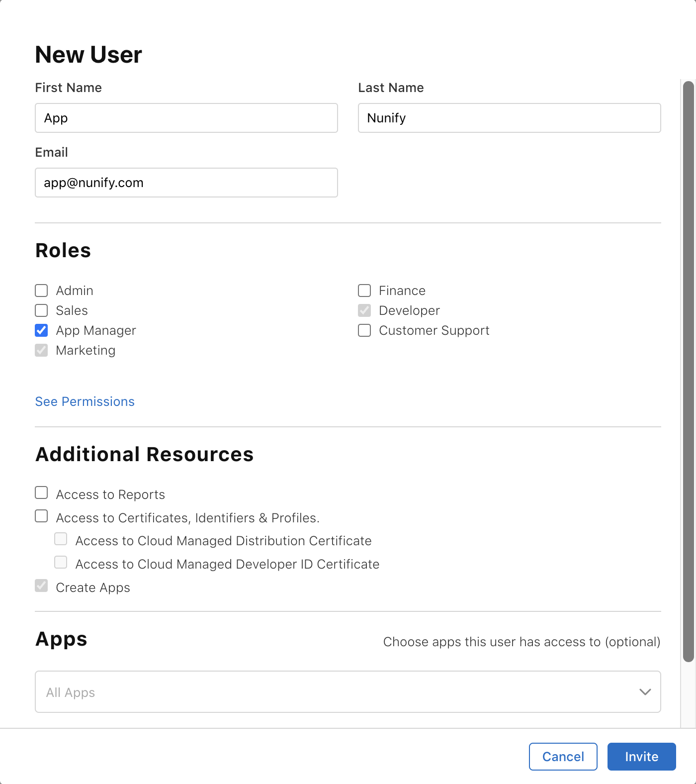Click the Cancel button

click(563, 757)
